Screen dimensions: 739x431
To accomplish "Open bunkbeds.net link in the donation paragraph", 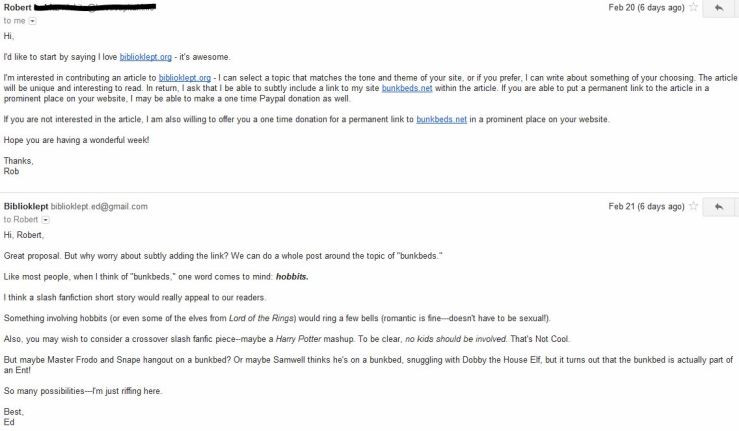I will 444,120.
